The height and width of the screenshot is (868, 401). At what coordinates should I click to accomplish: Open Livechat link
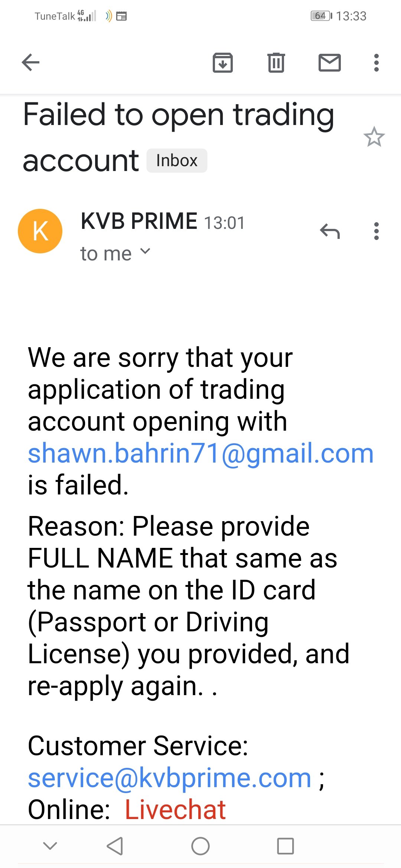[175, 809]
